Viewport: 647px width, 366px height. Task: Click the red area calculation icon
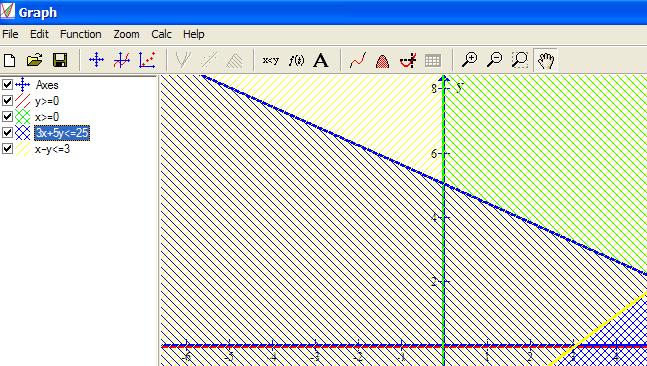tap(383, 61)
